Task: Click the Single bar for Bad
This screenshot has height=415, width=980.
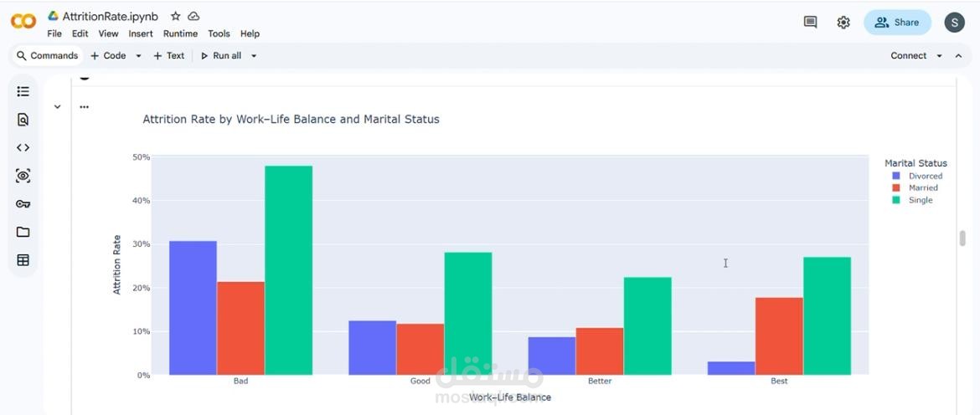Action: coord(289,270)
